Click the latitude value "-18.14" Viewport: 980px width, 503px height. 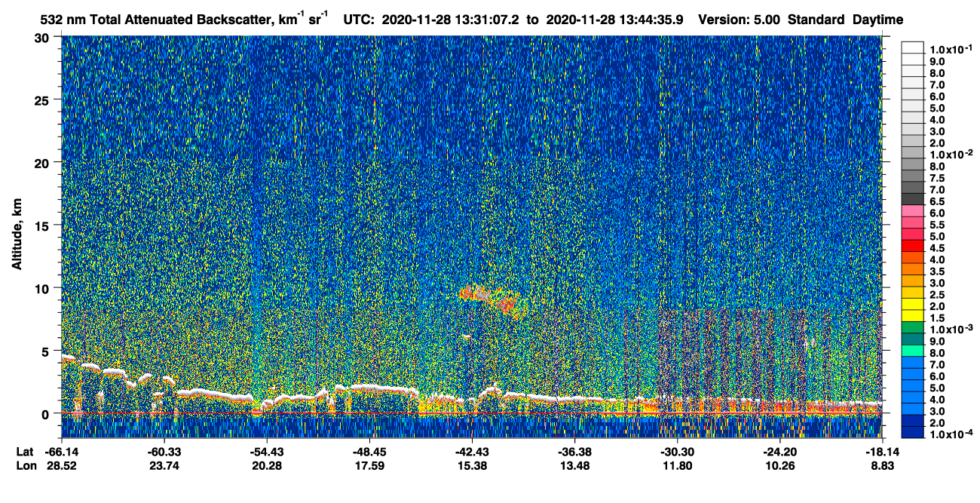(882, 452)
